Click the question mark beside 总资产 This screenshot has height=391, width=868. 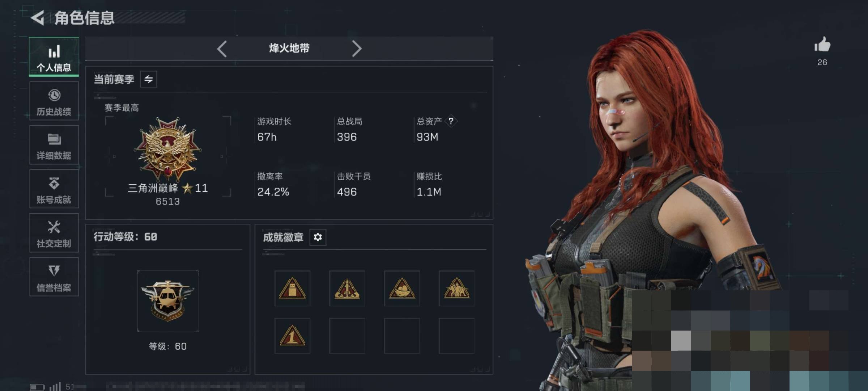(451, 121)
